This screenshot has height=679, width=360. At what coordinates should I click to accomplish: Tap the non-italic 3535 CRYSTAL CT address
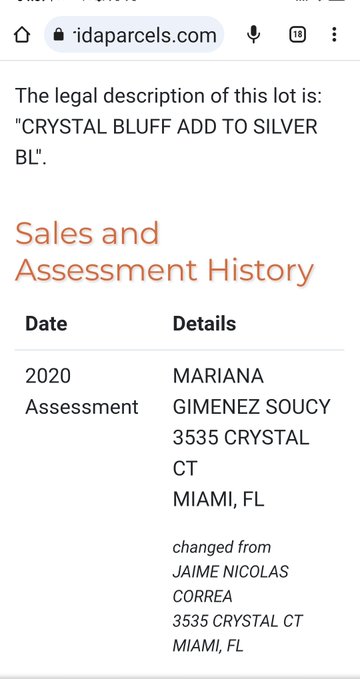pyautogui.click(x=241, y=453)
